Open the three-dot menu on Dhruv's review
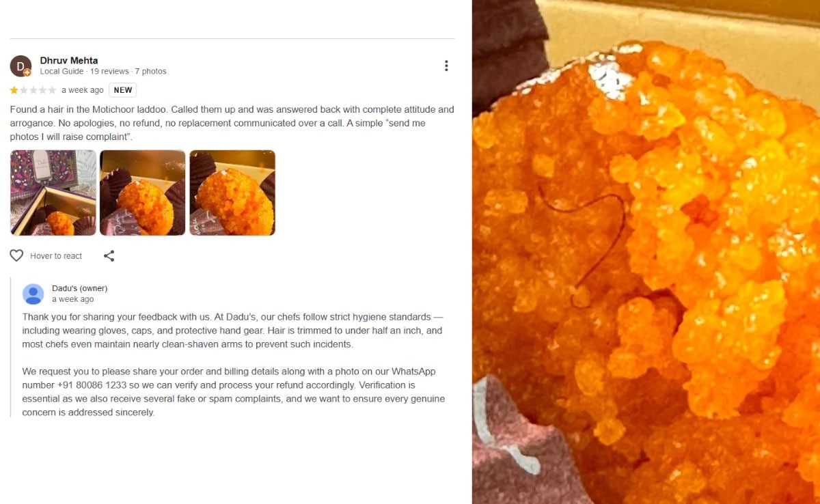Screen dimensions: 820x504 [x=446, y=66]
